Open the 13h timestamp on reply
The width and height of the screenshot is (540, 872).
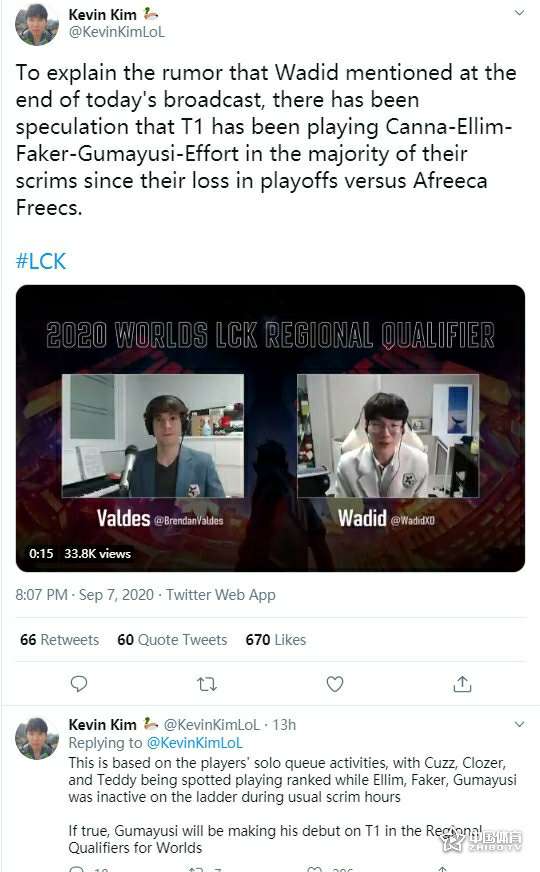[x=284, y=725]
